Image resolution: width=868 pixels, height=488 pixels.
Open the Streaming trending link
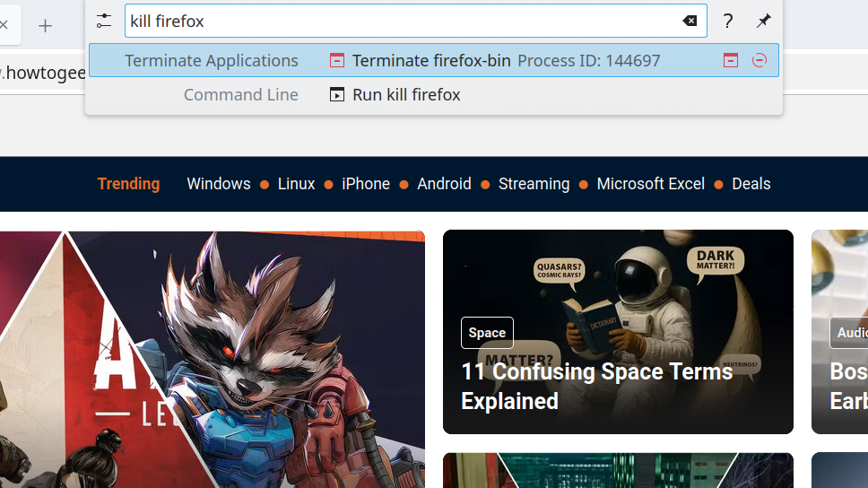click(534, 184)
